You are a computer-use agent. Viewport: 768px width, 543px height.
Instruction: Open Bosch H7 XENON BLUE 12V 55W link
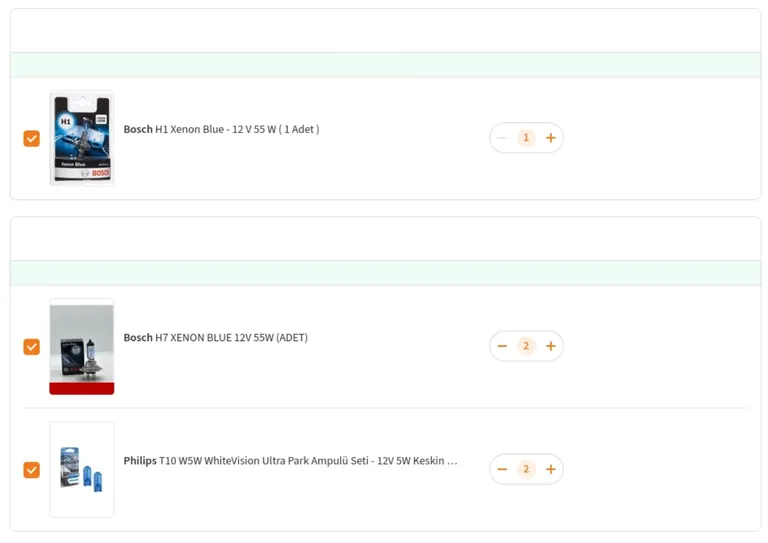point(216,338)
